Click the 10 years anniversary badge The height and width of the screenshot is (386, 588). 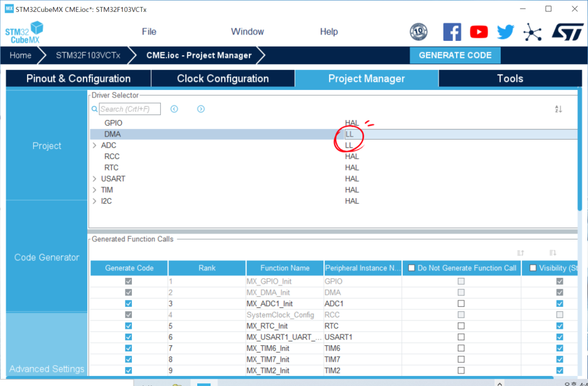click(418, 32)
